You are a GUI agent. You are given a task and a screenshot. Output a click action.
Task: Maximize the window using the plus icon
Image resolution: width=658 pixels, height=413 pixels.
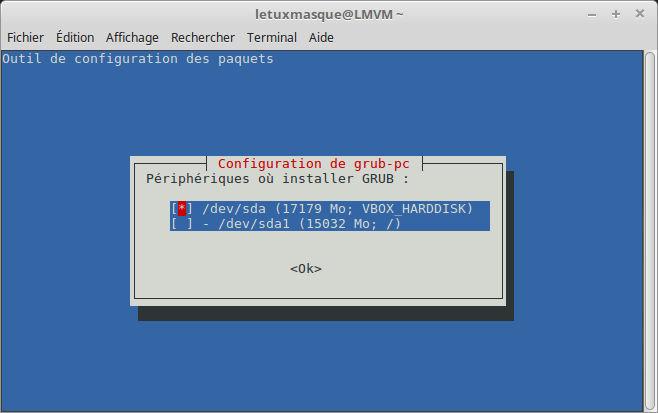point(616,14)
